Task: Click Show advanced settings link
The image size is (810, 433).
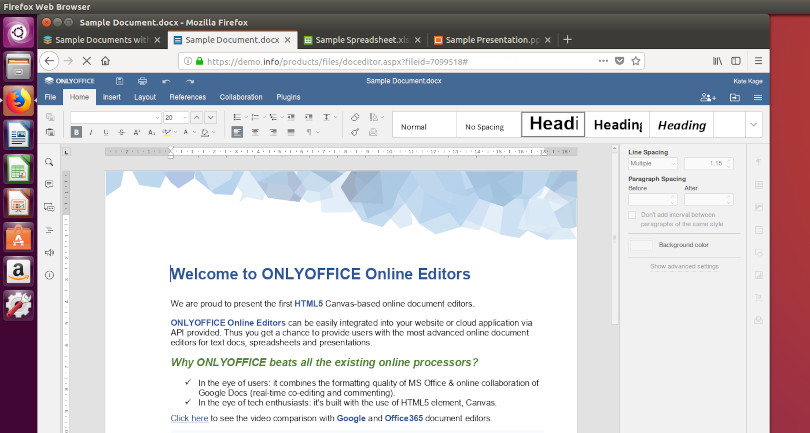Action: (x=684, y=267)
